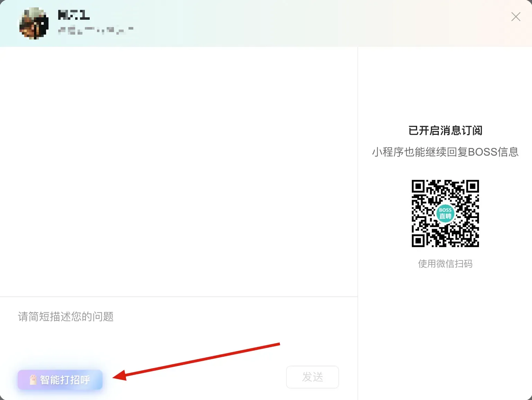Click the 发送 button to send message

(312, 377)
